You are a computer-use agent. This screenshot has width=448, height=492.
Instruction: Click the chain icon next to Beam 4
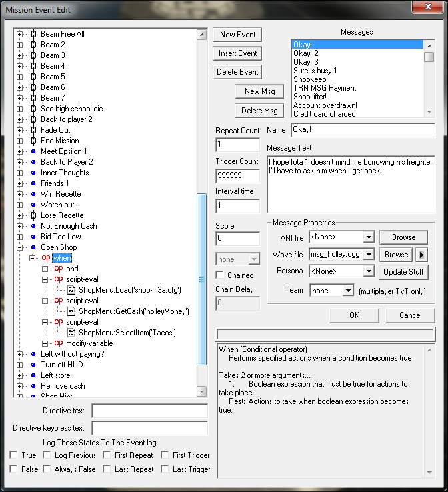tap(33, 66)
